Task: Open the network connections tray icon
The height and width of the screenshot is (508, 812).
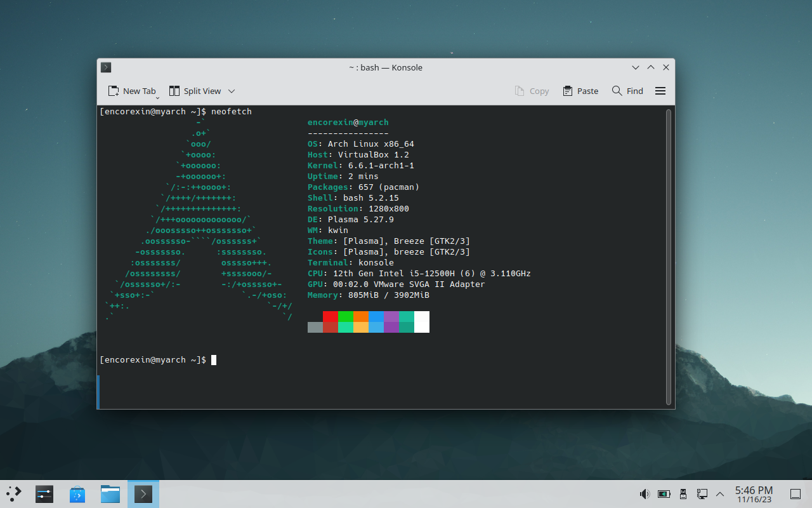Action: tap(702, 493)
